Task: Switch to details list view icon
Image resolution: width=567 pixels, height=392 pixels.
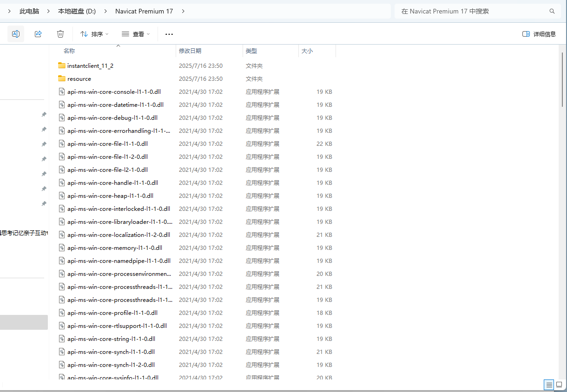Action: point(549,385)
